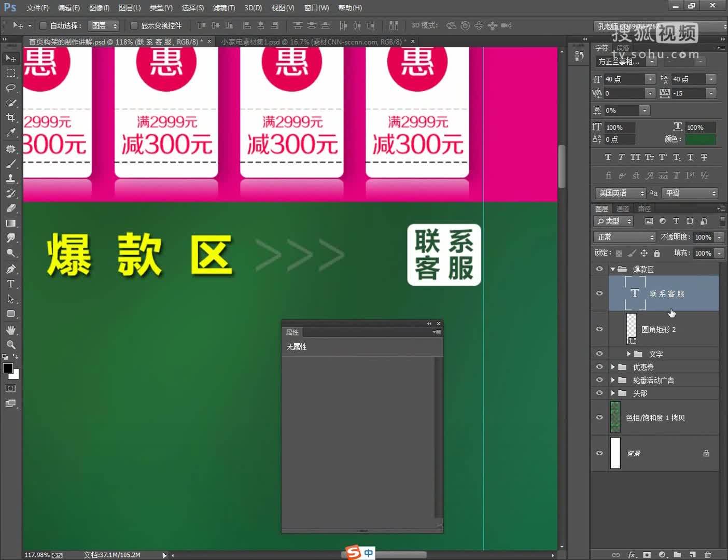Click the delete layer trash button

(x=708, y=555)
